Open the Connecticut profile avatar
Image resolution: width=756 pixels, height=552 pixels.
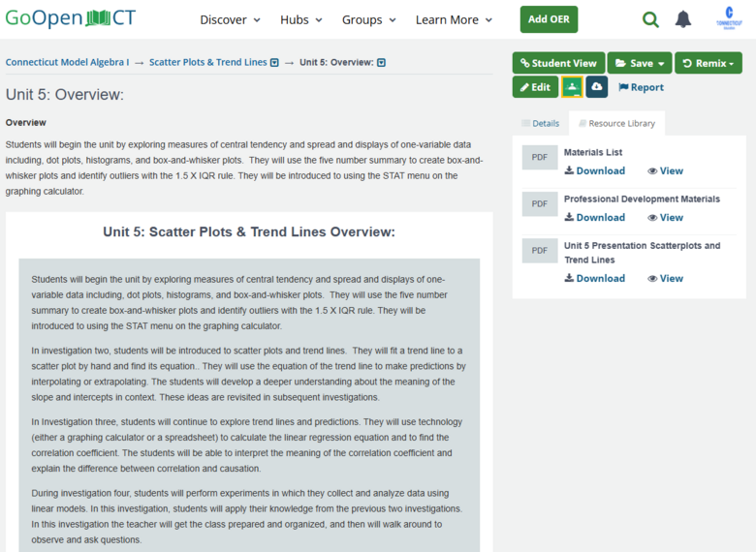pos(729,18)
